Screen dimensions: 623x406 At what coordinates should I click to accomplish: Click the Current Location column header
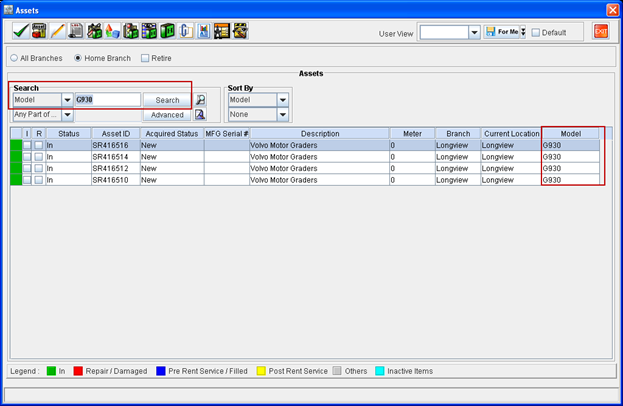[511, 134]
